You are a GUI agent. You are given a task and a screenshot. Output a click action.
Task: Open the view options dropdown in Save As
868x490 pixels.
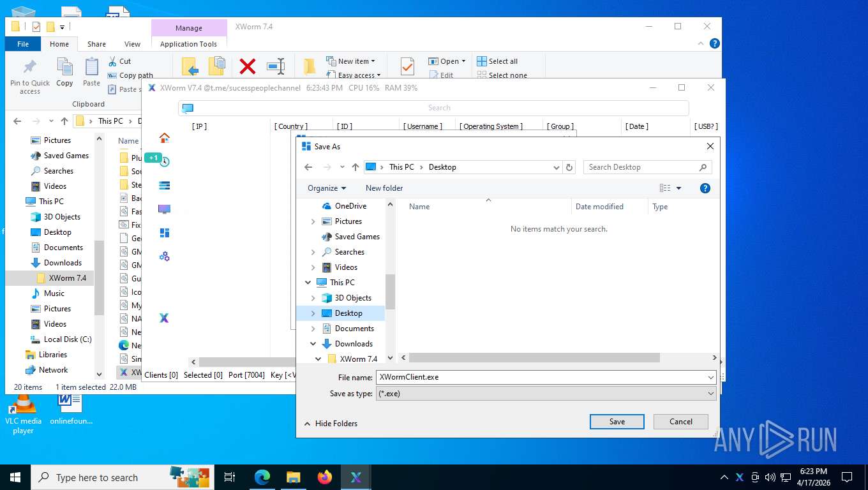pos(678,188)
